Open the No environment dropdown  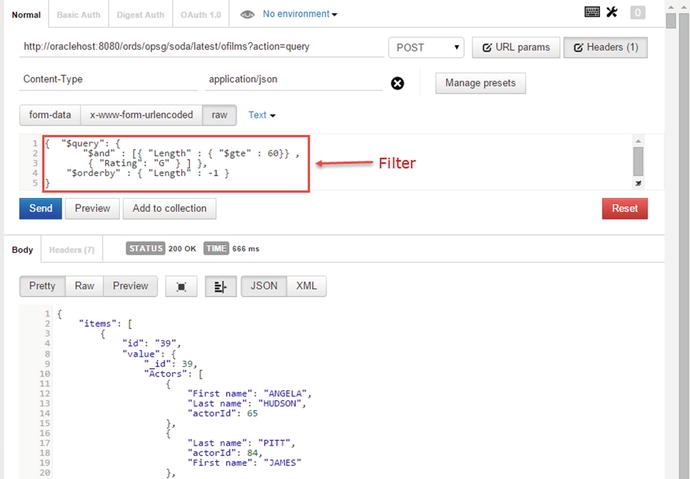300,14
